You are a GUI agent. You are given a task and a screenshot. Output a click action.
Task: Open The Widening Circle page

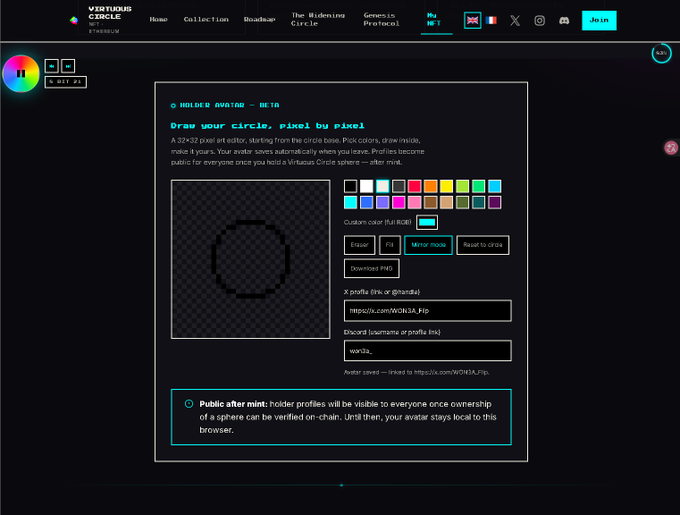click(x=317, y=20)
